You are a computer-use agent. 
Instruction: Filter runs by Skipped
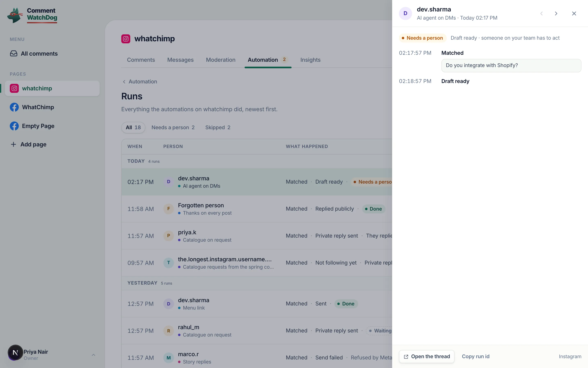218,128
